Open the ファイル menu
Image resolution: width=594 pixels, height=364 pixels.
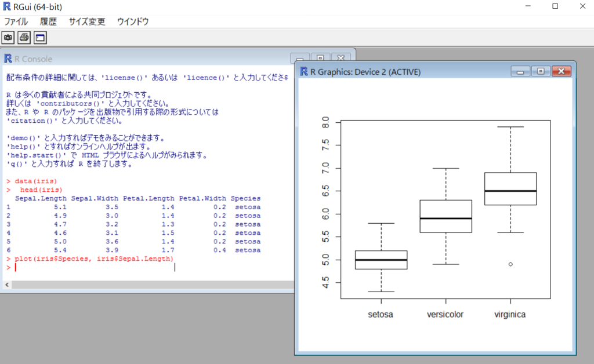(x=16, y=21)
